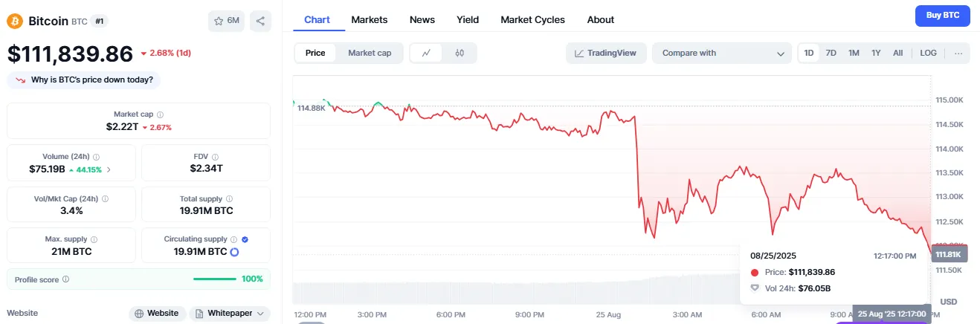Toggle chart to Price view
980x324 pixels.
[x=315, y=53]
